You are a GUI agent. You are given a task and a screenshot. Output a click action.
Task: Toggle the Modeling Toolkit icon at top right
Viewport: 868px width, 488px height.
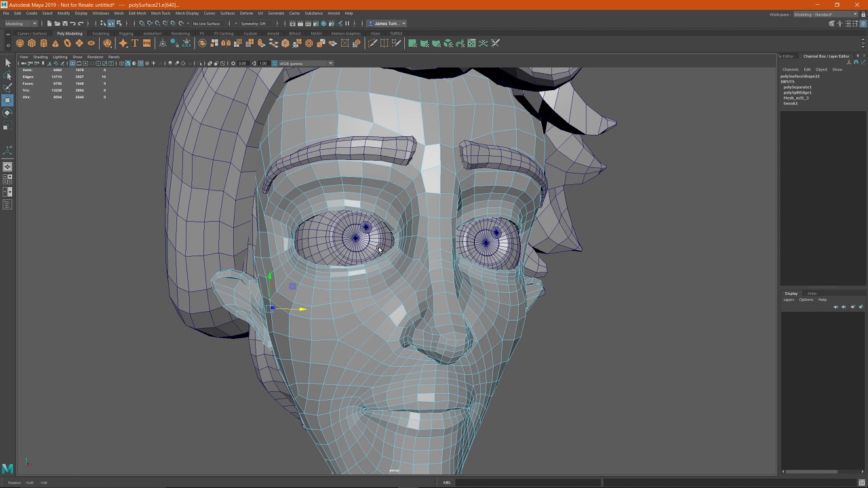click(x=832, y=24)
